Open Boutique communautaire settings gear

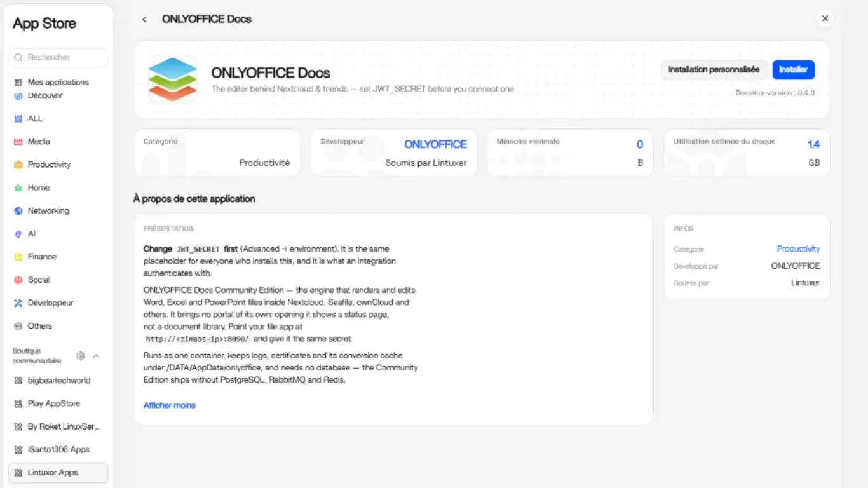[x=81, y=356]
